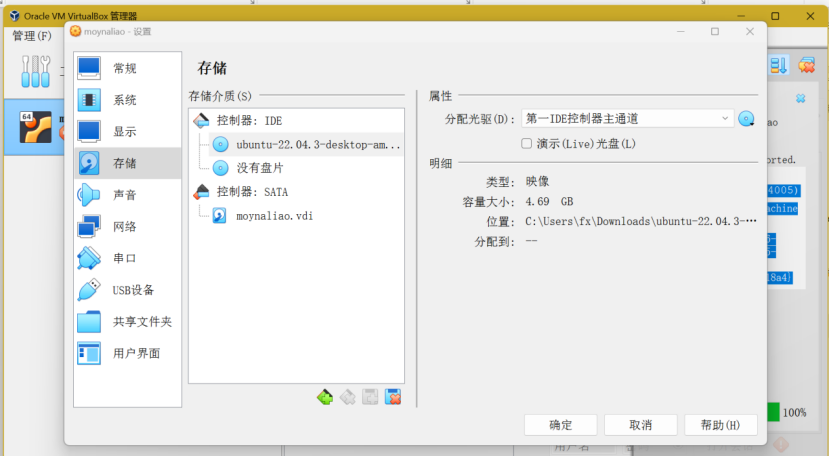The image size is (830, 457).
Task: Click the 4.69 GB capacity value
Action: pos(549,202)
